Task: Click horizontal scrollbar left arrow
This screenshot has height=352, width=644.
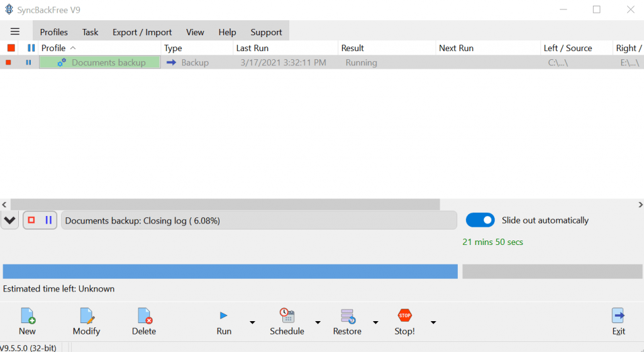Action: pos(4,205)
